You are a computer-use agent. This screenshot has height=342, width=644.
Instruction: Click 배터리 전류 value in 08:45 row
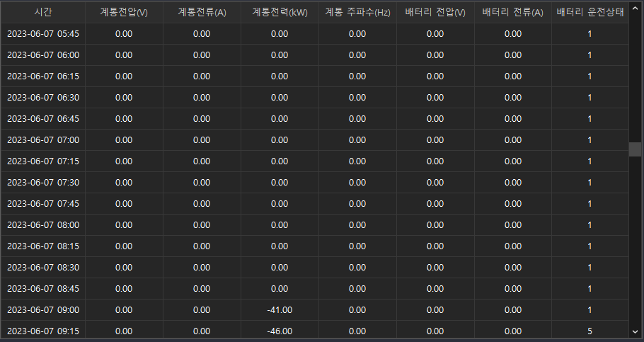(x=513, y=289)
